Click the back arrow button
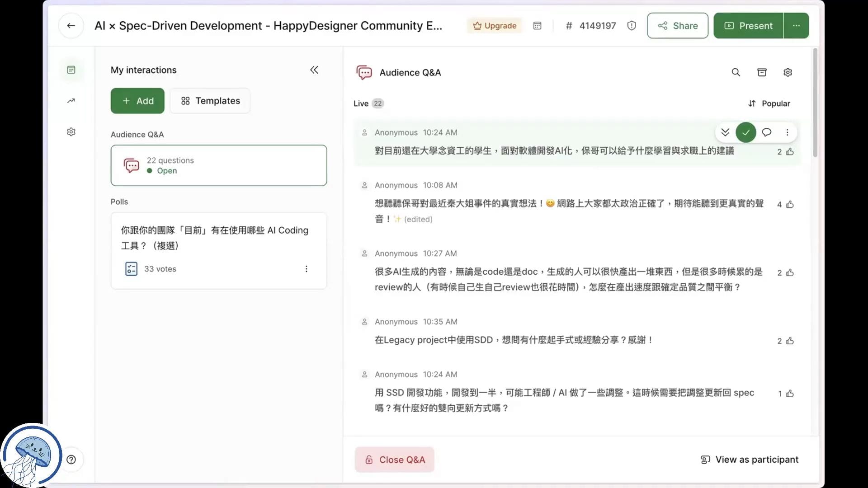 pyautogui.click(x=71, y=26)
